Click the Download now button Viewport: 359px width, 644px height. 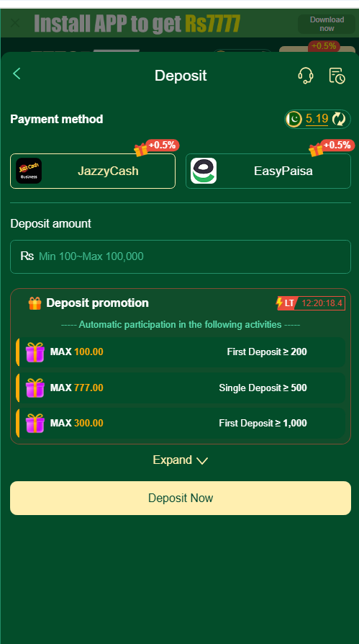(327, 24)
